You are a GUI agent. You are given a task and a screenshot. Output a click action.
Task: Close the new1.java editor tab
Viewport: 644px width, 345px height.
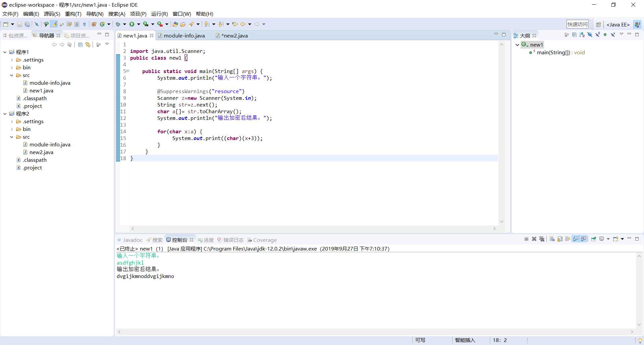click(x=152, y=36)
